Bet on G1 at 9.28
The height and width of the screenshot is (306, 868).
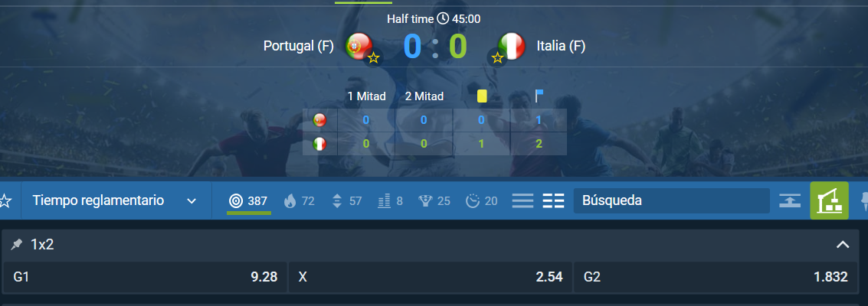coord(145,277)
